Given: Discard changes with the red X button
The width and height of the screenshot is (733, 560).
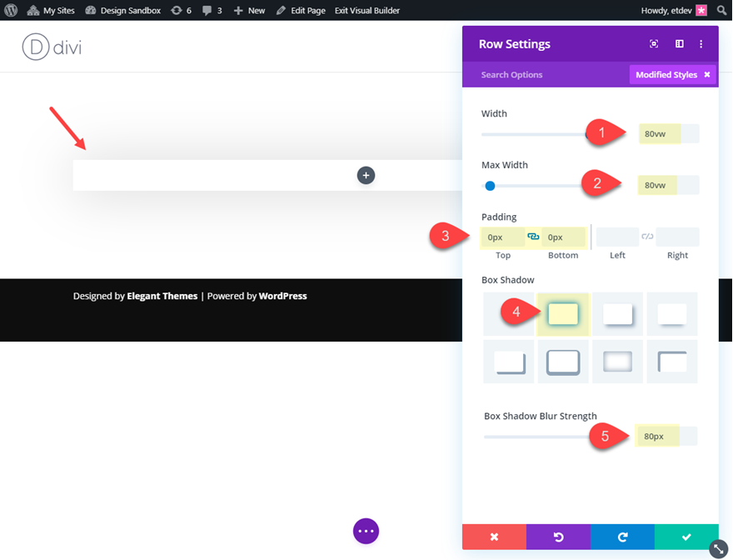Looking at the screenshot, I should point(494,537).
